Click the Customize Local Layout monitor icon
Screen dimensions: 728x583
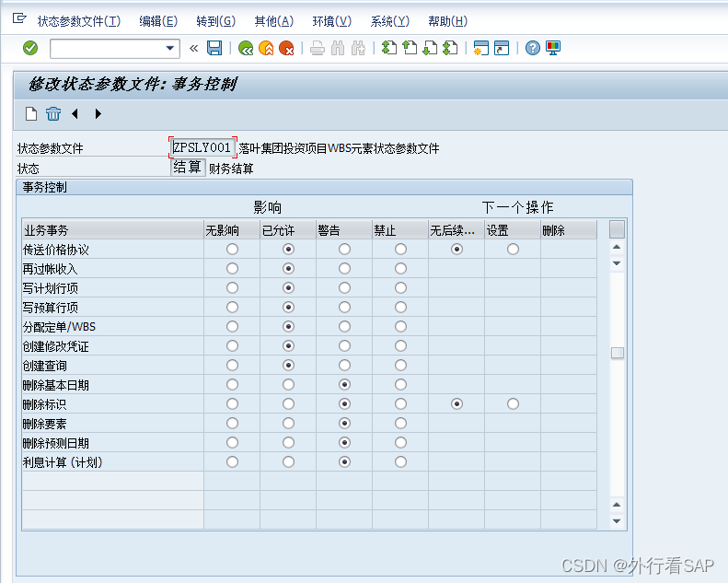(553, 48)
